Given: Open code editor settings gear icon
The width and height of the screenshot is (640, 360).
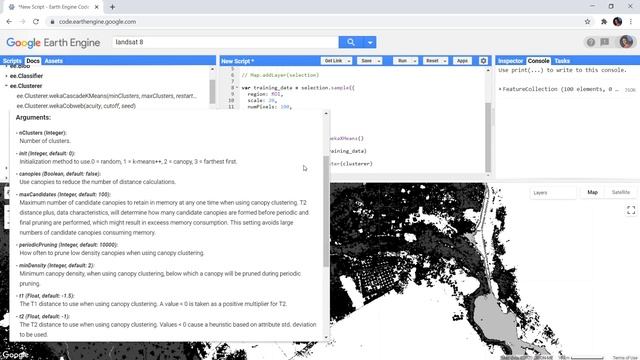Looking at the screenshot, I should [x=483, y=61].
